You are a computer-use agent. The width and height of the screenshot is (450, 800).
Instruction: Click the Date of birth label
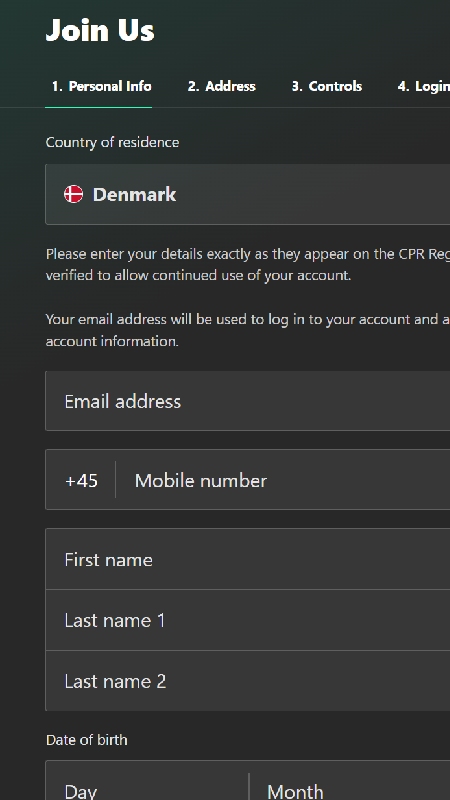pos(87,740)
